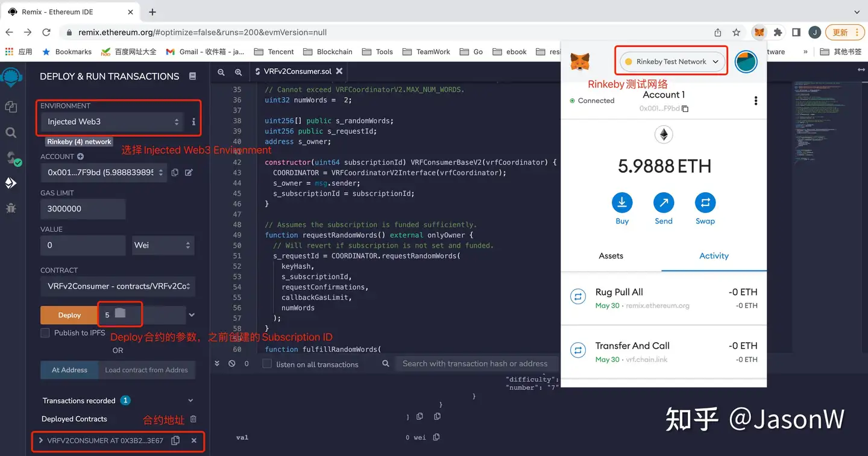Open the Environment Injected Web3 dropdown
Screen dimensions: 868x456
113,122
